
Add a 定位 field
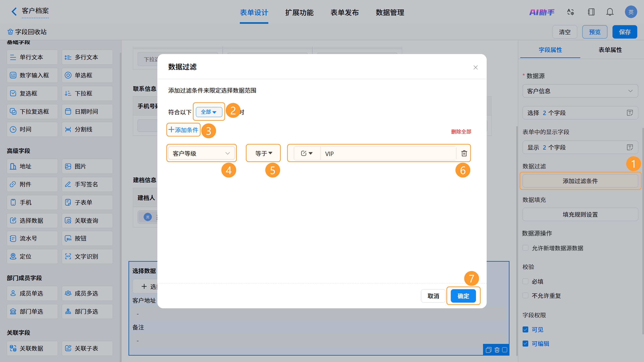[32, 256]
